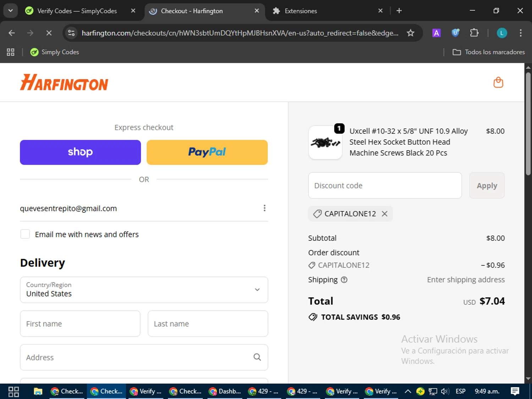Viewport: 532px width, 399px height.
Task: Open the volume control in system tray
Action: click(445, 392)
